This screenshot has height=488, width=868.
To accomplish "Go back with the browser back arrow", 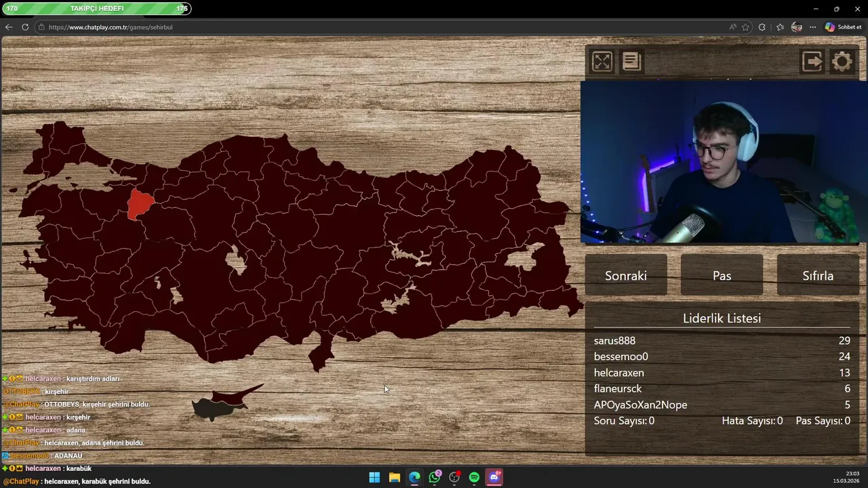I will (x=9, y=27).
